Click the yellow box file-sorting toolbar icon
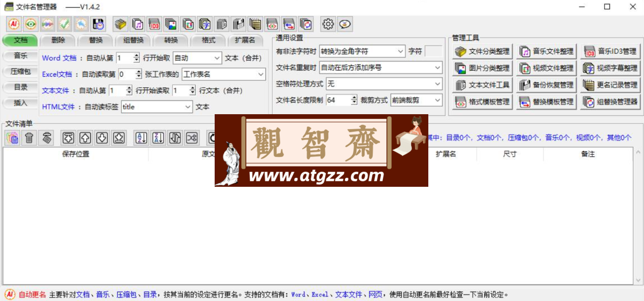Screen dimensions: 644x301 click(x=121, y=24)
